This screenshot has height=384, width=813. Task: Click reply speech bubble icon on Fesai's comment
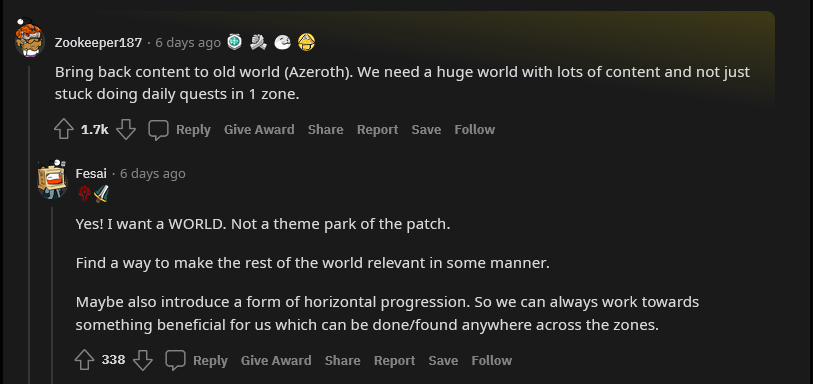pos(175,360)
